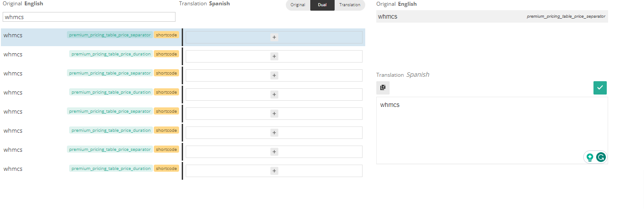The image size is (644, 217).
Task: Click the green lightbulb suggestion icon
Action: [x=590, y=157]
